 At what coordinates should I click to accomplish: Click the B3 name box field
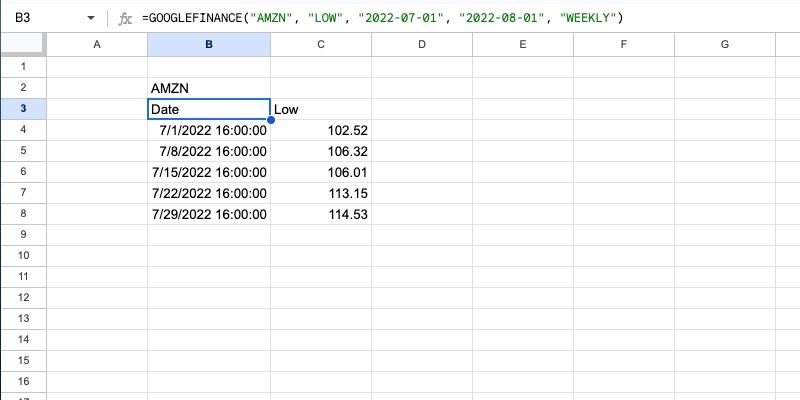45,18
